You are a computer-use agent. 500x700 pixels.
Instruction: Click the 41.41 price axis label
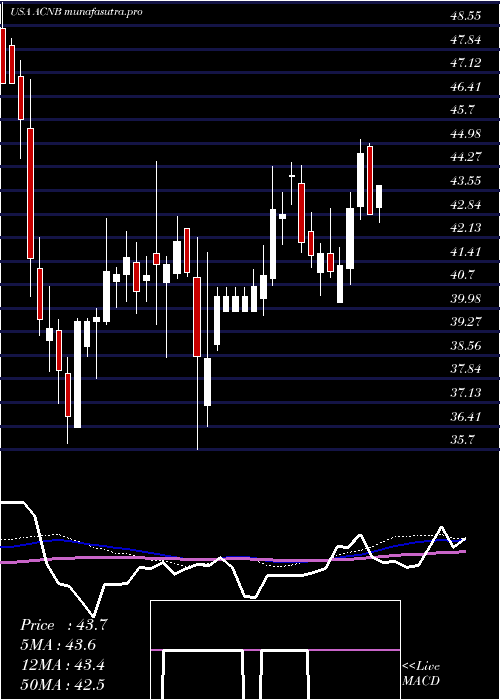pyautogui.click(x=466, y=252)
